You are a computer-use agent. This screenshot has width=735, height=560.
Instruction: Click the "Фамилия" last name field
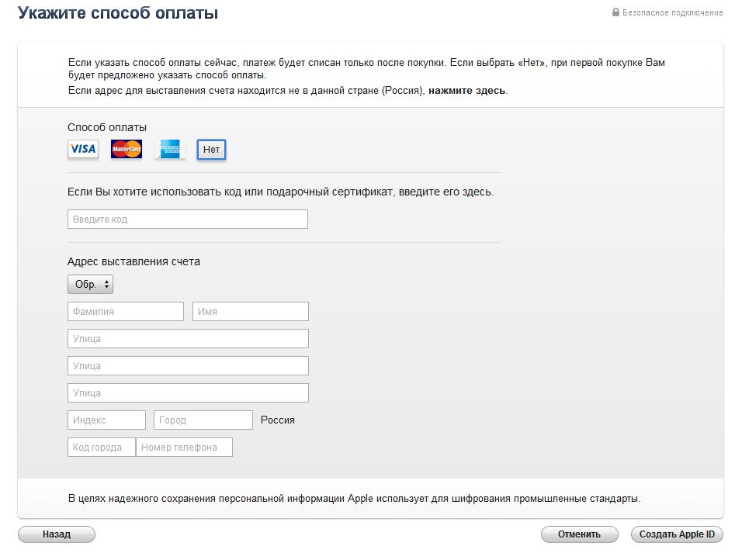point(126,312)
